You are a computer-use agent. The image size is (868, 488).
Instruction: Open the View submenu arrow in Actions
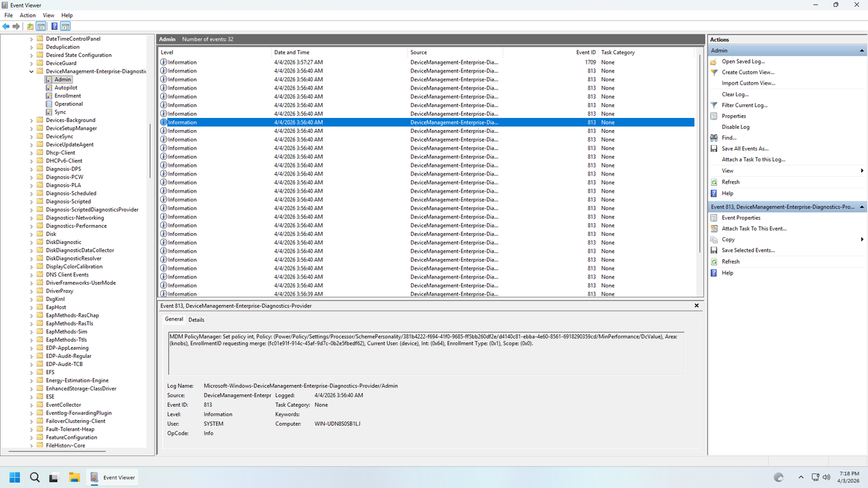[x=862, y=171]
